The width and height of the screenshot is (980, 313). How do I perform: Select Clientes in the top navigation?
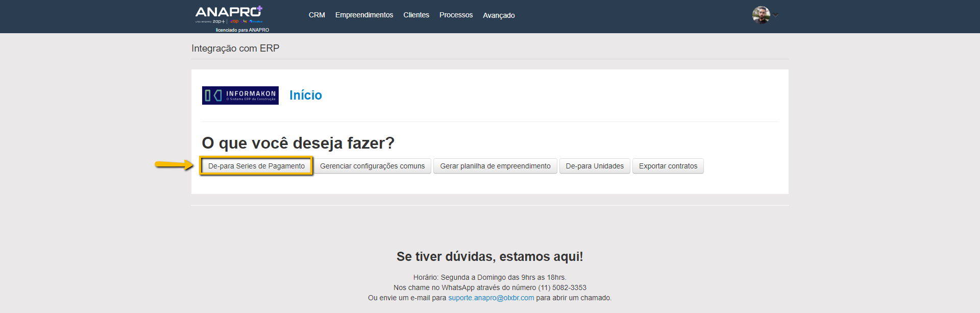pyautogui.click(x=416, y=15)
